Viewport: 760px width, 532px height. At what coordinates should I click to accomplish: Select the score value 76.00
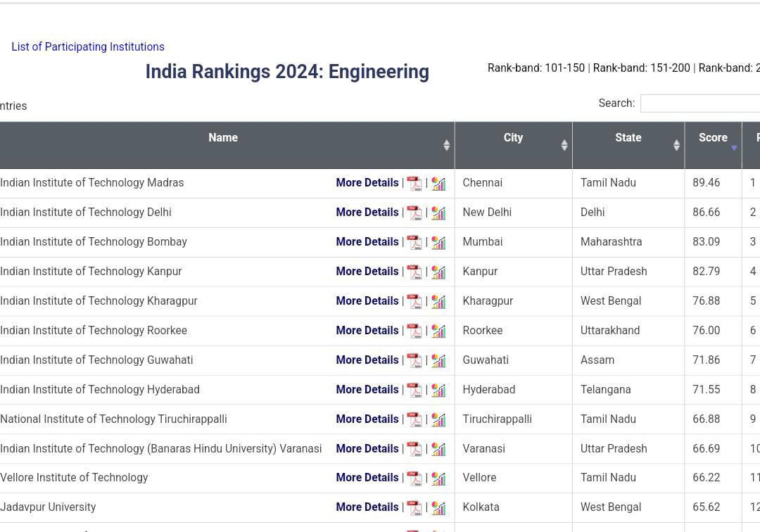click(707, 331)
